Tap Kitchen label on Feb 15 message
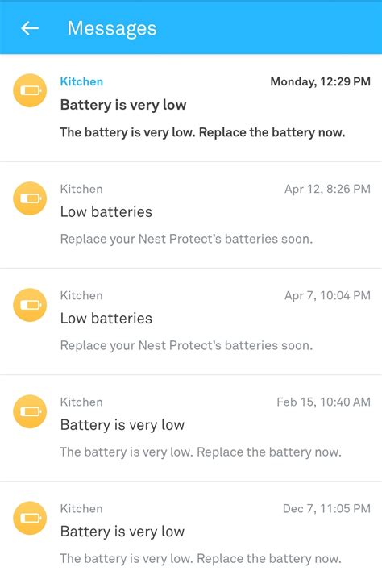This screenshot has width=382, height=588. 81,402
